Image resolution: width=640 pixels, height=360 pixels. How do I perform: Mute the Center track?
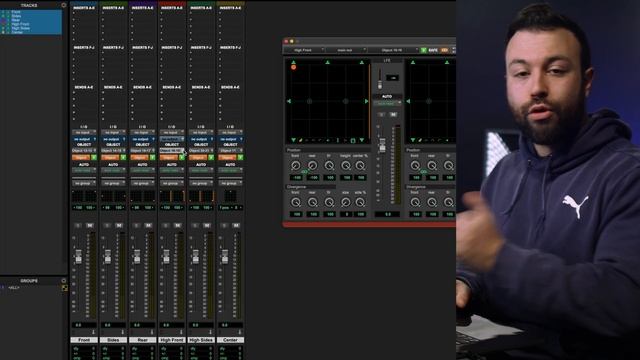pos(236,225)
